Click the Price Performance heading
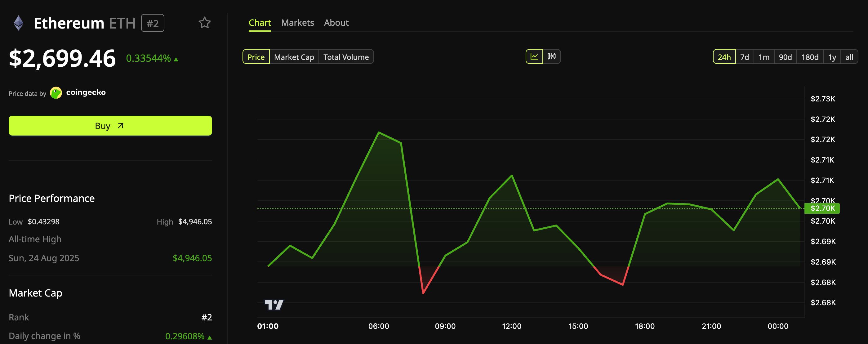This screenshot has width=868, height=344. tap(51, 199)
